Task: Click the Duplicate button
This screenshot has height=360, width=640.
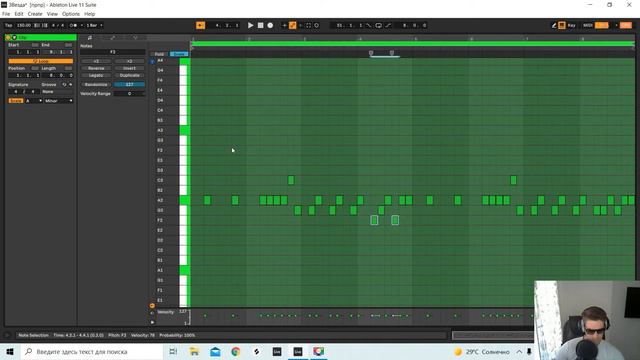Action: tap(129, 76)
